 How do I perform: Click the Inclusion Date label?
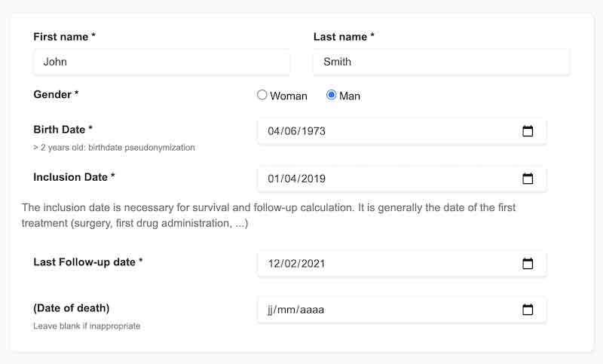74,177
